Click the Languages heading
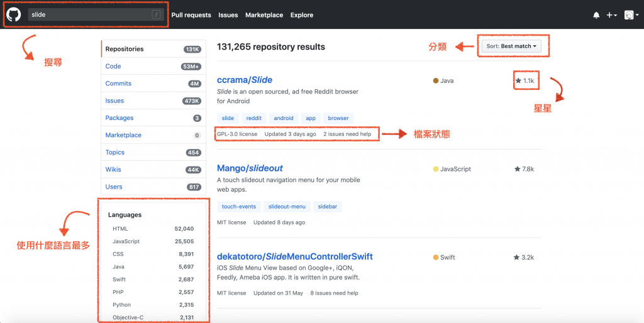Viewport: 644px width, 323px height. pyautogui.click(x=125, y=215)
